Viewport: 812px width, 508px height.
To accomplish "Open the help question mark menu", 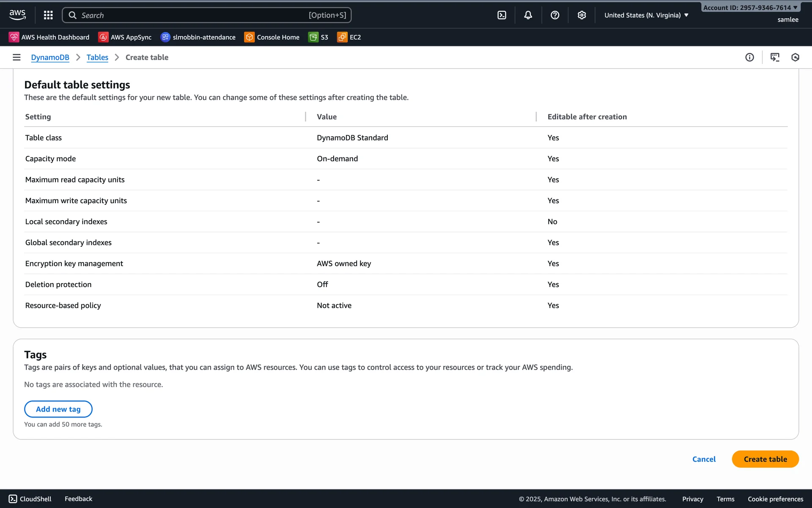I will click(555, 15).
